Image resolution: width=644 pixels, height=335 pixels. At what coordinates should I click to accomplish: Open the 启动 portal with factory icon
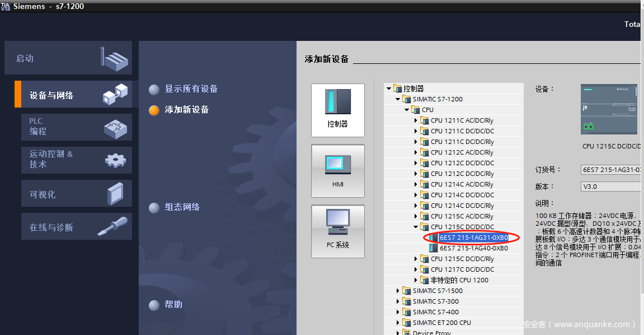click(68, 58)
